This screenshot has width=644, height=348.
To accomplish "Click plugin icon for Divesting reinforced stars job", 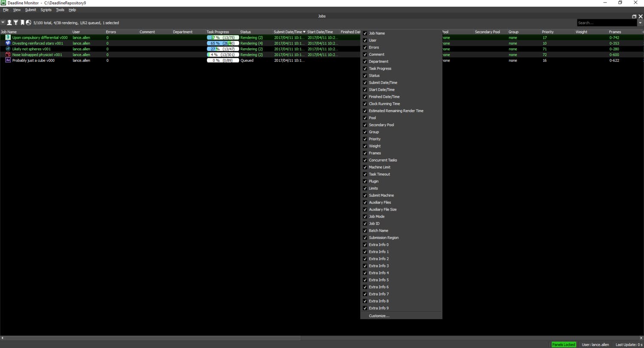I will [8, 43].
